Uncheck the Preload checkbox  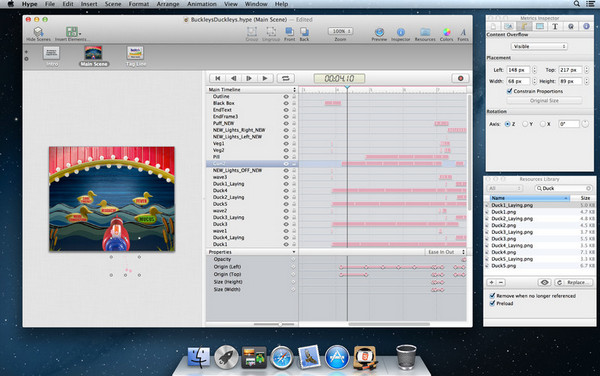[x=492, y=303]
